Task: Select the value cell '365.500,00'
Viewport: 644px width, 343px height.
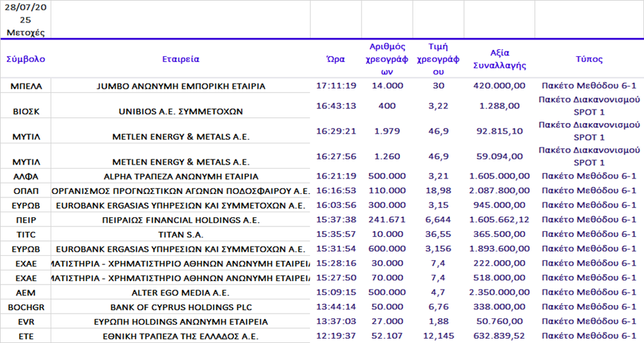Action: pyautogui.click(x=499, y=234)
